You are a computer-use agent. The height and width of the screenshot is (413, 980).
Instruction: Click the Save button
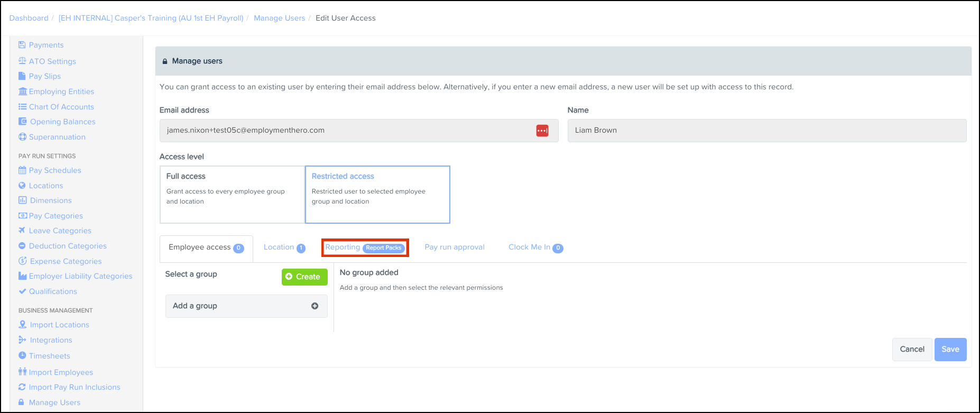950,350
